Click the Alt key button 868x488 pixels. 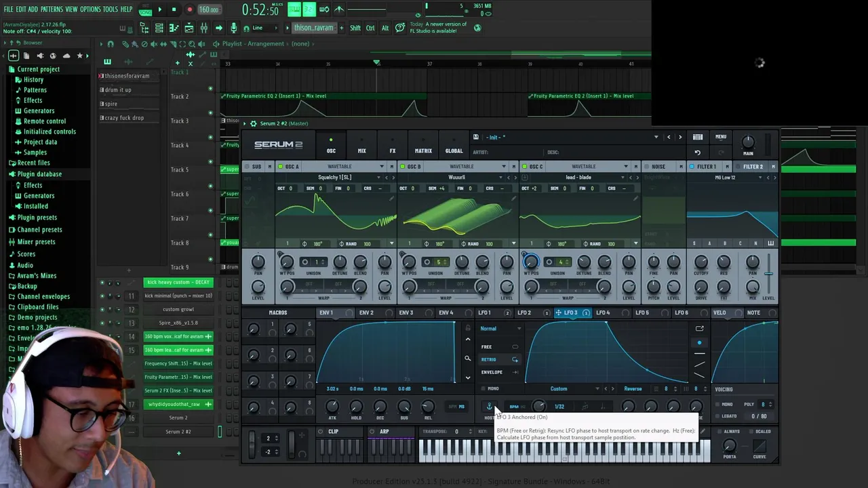click(x=385, y=28)
